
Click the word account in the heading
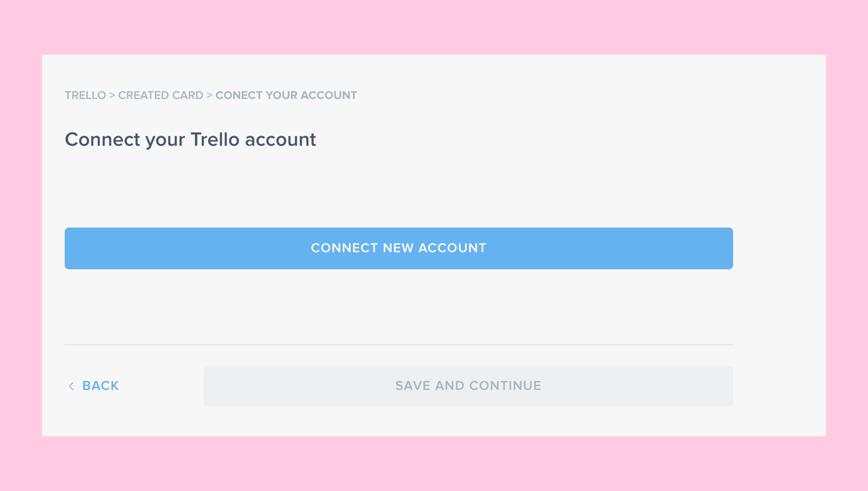281,140
